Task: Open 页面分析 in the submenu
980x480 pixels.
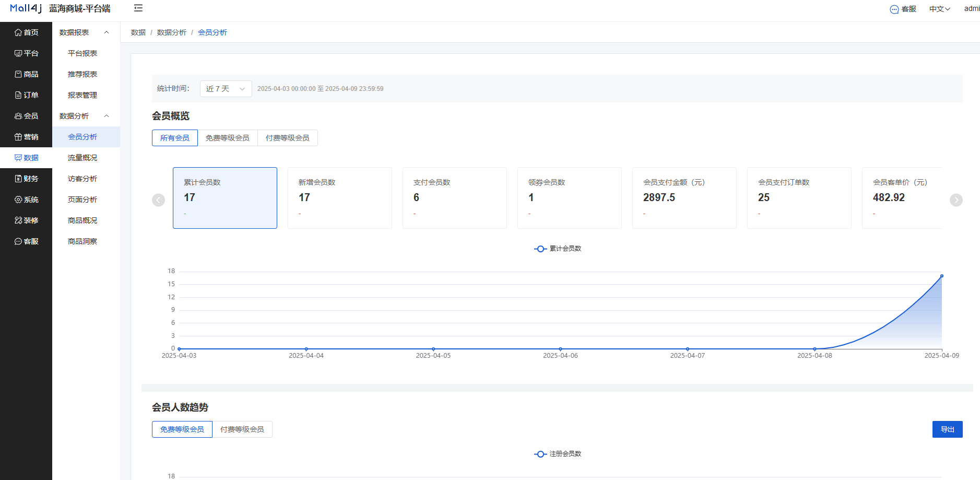Action: coord(86,200)
